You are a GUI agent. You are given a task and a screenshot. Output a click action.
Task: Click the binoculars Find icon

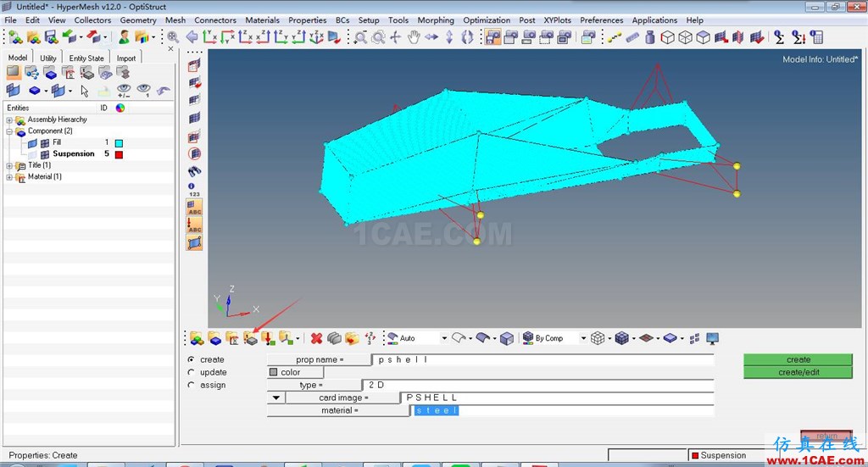(x=194, y=171)
